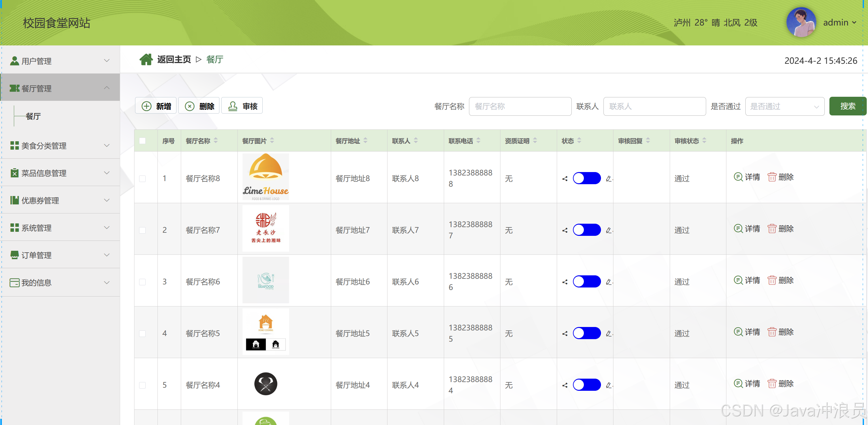The height and width of the screenshot is (425, 868).
Task: Click the 餐厅管理 fork icon in sidebar
Action: (14, 88)
